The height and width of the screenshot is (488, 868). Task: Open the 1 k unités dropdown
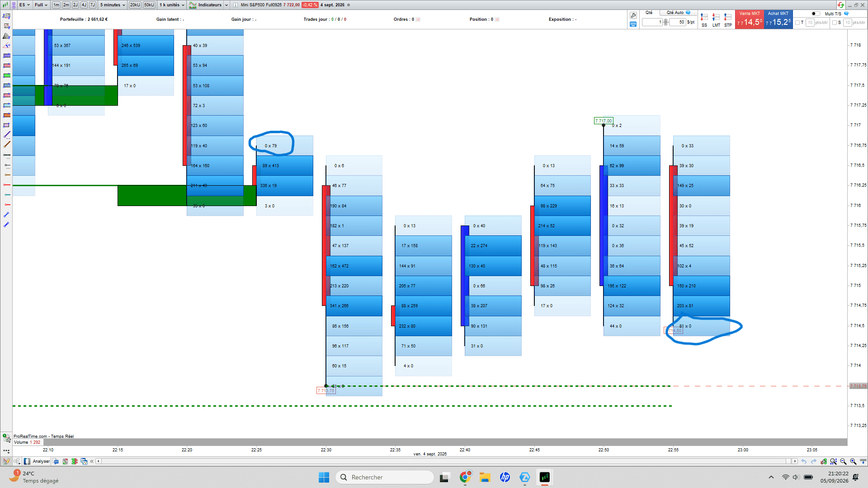(x=172, y=5)
